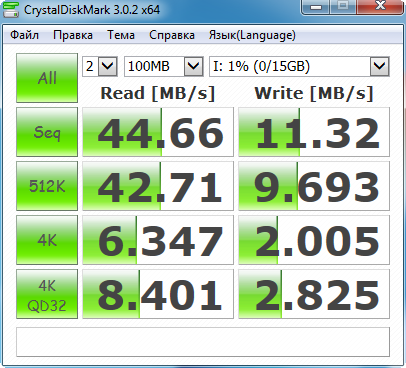Click the Read [MB/s] column header

coord(158,93)
